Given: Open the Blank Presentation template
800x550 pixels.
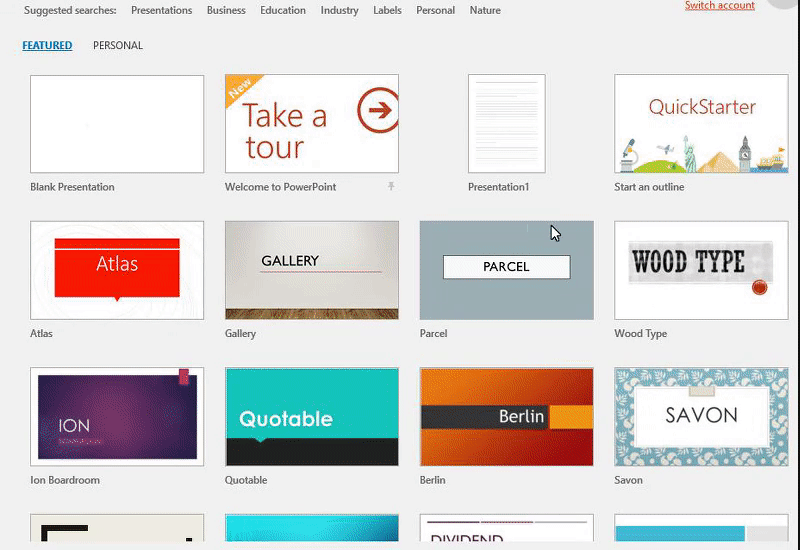Looking at the screenshot, I should coord(117,124).
